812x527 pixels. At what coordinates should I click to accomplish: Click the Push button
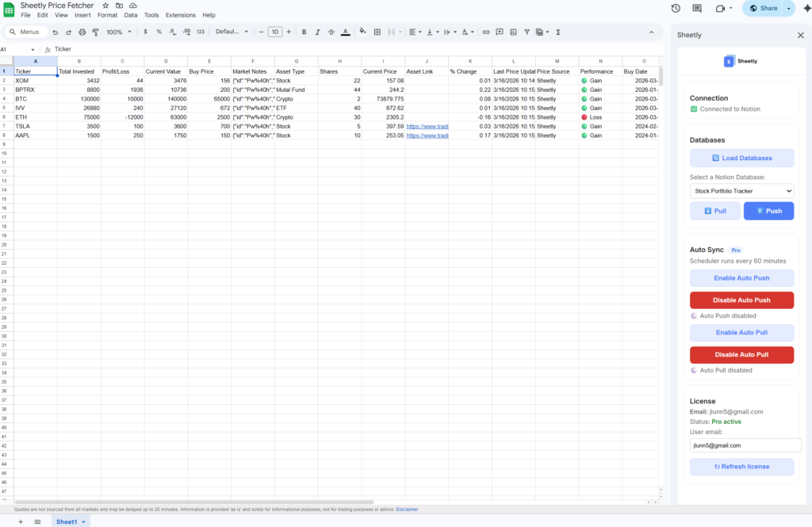tap(768, 211)
